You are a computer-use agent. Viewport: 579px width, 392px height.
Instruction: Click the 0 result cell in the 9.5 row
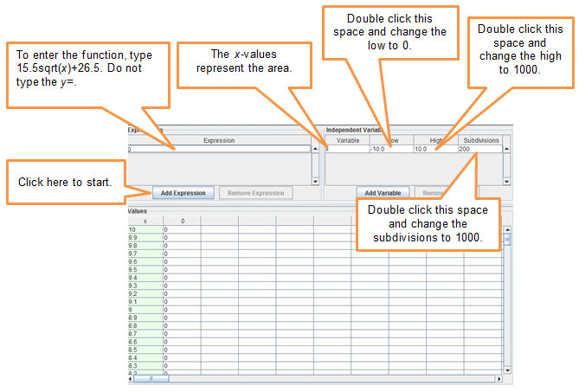coord(183,270)
